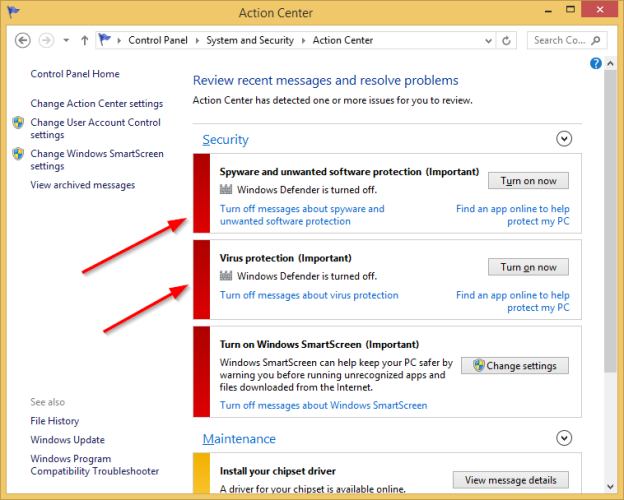
Task: Find an app online under Virus protection
Action: click(513, 301)
